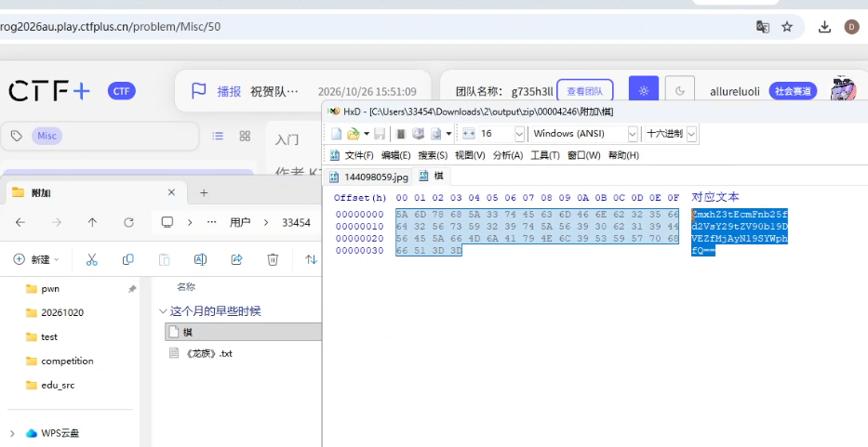This screenshot has height=447, width=868.
Task: Click the blue CTF badge
Action: tap(121, 91)
